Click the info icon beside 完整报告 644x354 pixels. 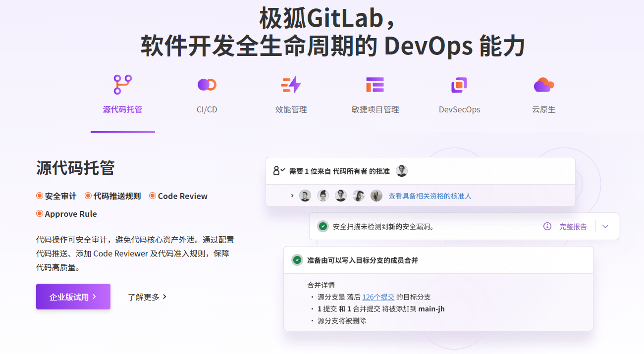coord(547,226)
